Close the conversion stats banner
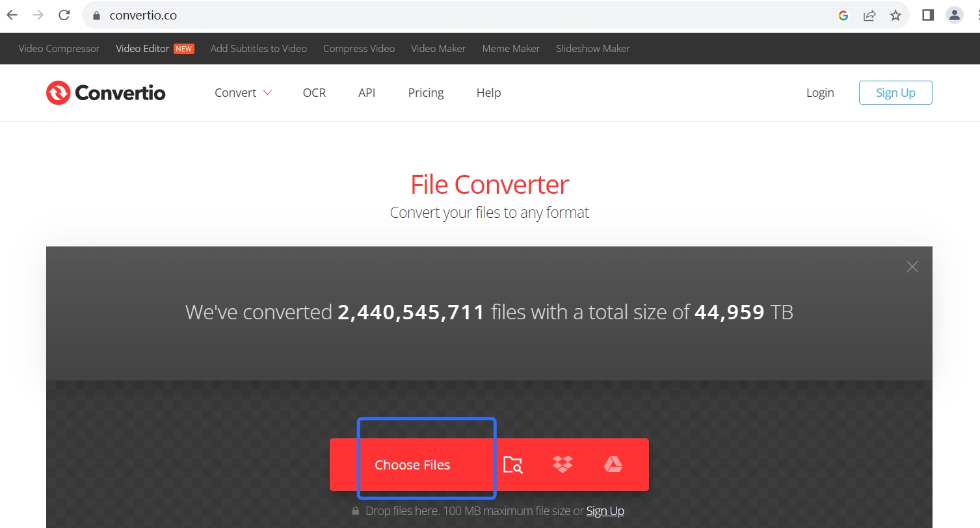Viewport: 980px width, 528px height. [x=912, y=267]
